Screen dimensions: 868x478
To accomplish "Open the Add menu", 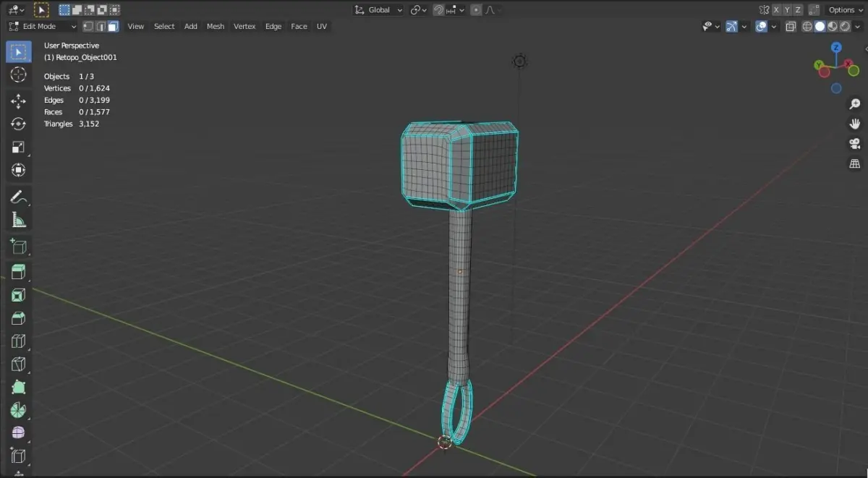I will (x=190, y=26).
